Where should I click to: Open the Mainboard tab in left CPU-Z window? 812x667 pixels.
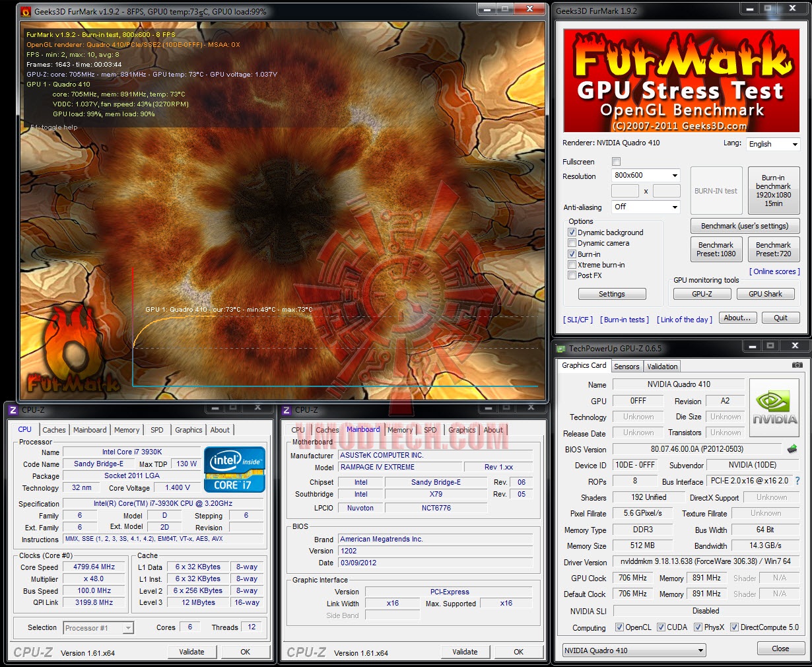pyautogui.click(x=90, y=430)
